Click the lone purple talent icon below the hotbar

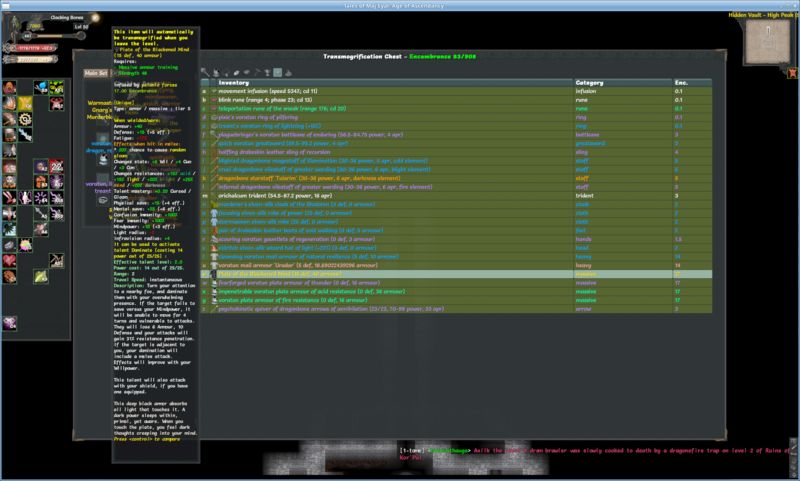9,323
